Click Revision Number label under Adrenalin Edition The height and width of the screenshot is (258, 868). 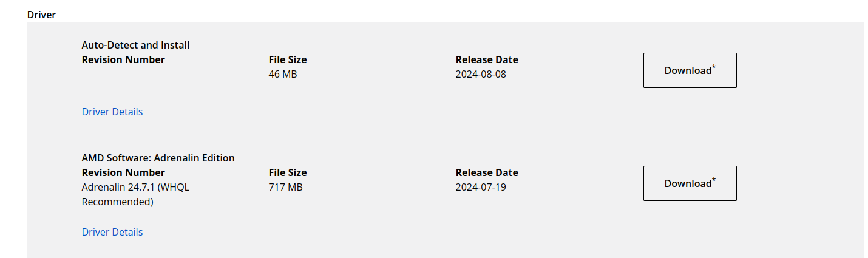click(123, 172)
